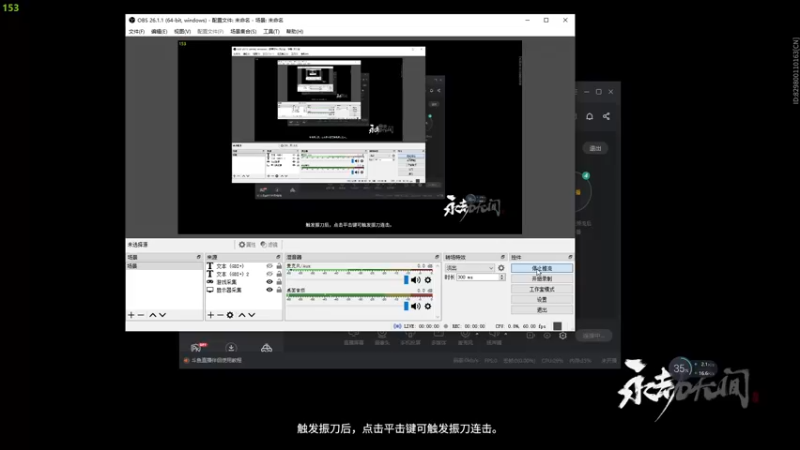Move the selected source up
800x450 pixels.
pyautogui.click(x=242, y=315)
